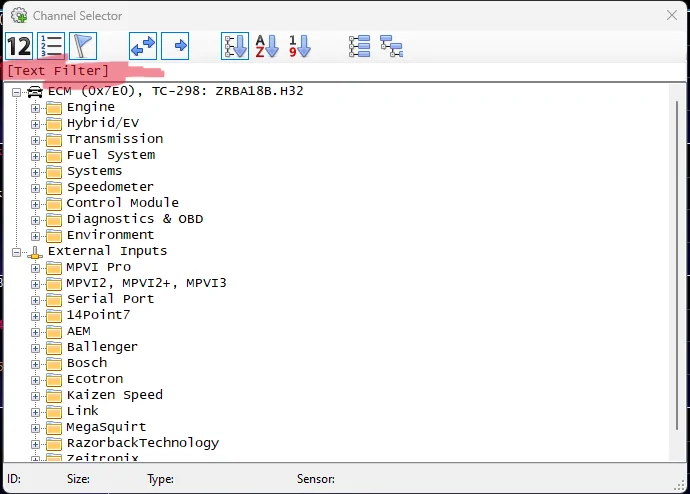Click the folder icon beside Systems

click(x=54, y=172)
